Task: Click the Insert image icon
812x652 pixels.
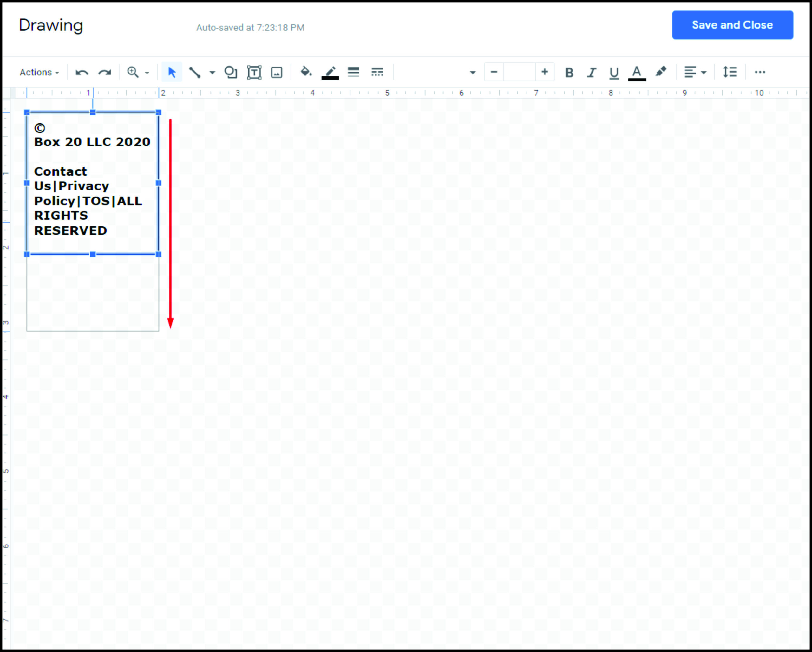Action: point(277,72)
